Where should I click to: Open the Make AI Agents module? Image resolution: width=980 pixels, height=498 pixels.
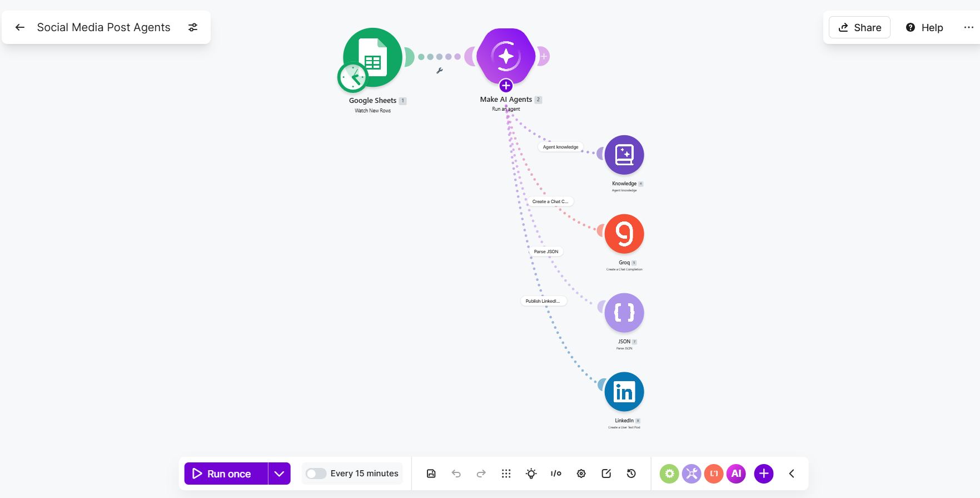pos(506,56)
